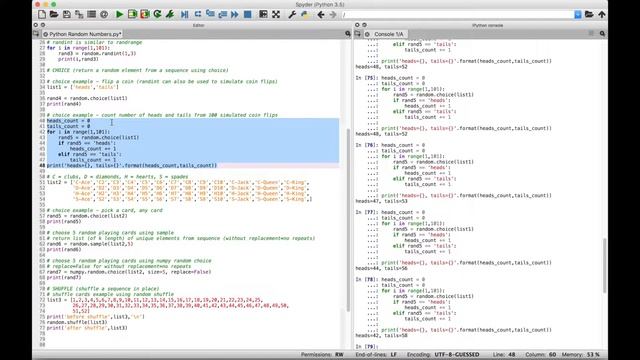Open PYTHONPATH manager icon
Viewport: 640px width, 360px height.
click(304, 14)
